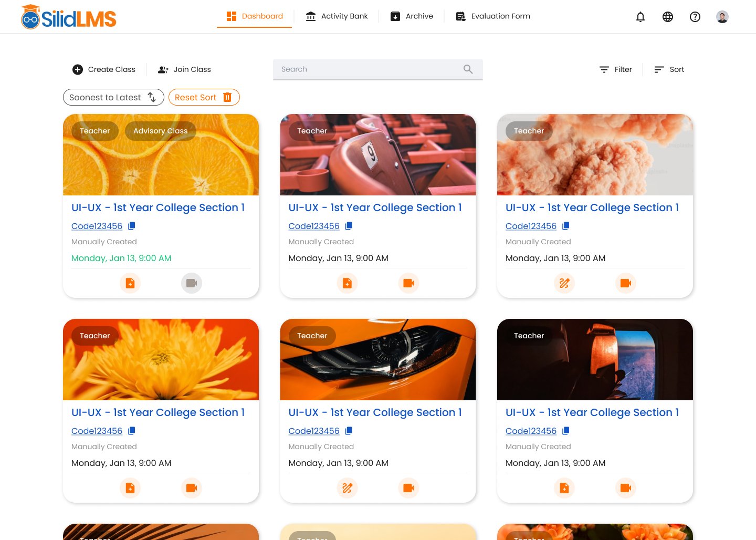
Task: Click the search magnifier icon
Action: [x=468, y=69]
